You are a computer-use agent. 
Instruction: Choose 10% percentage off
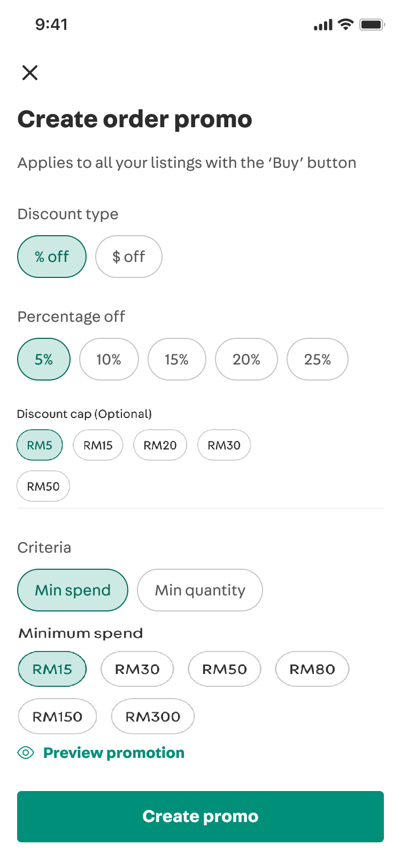(109, 359)
